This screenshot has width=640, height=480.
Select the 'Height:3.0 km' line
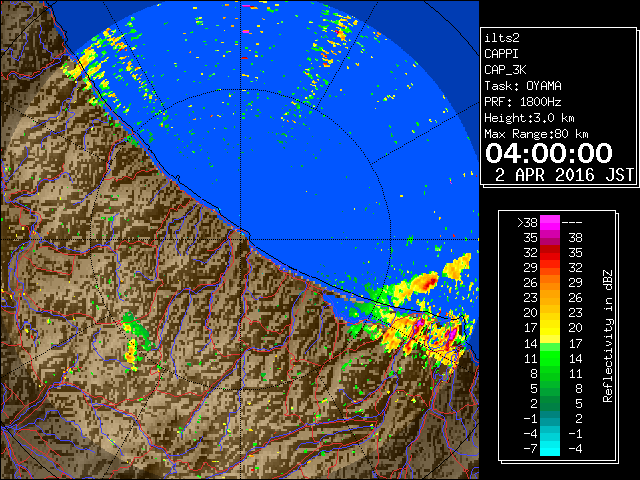coord(529,118)
